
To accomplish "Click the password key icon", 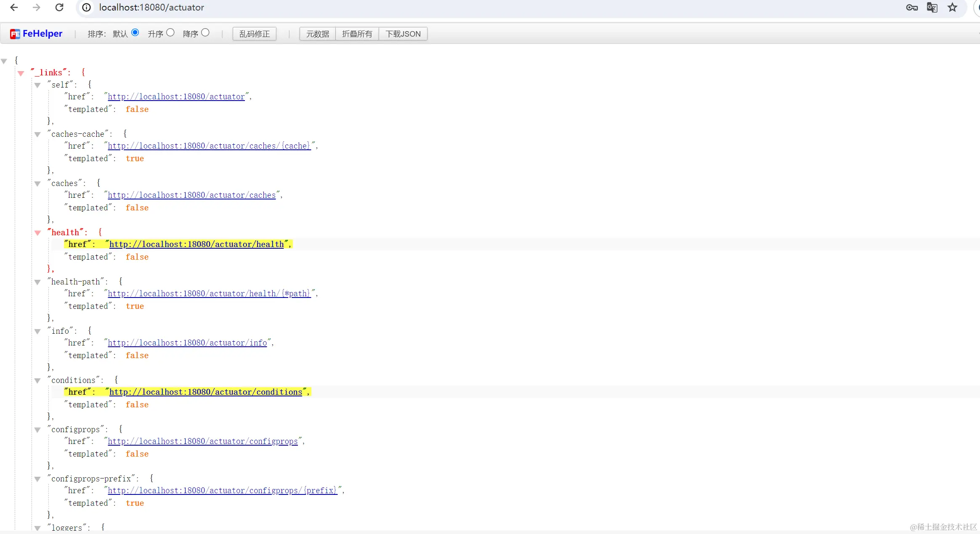I will [911, 8].
